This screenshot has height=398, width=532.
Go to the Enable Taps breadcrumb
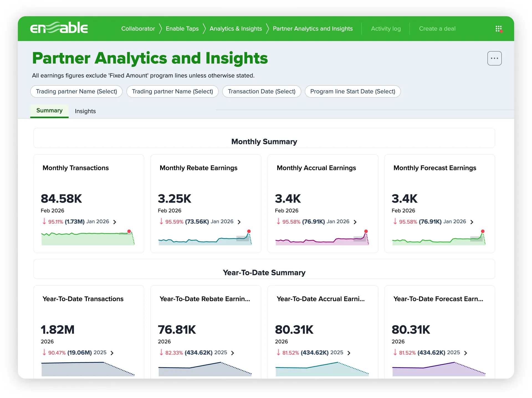pos(182,29)
